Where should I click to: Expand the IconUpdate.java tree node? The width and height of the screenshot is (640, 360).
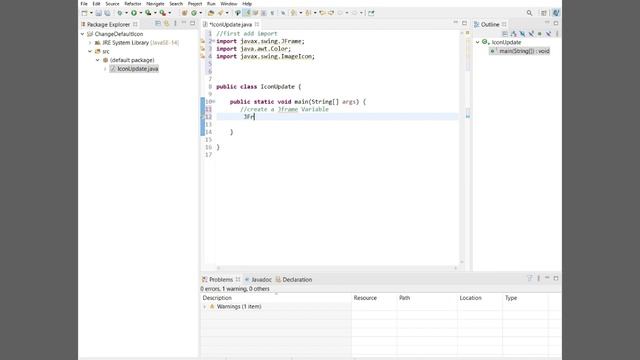pos(105,69)
